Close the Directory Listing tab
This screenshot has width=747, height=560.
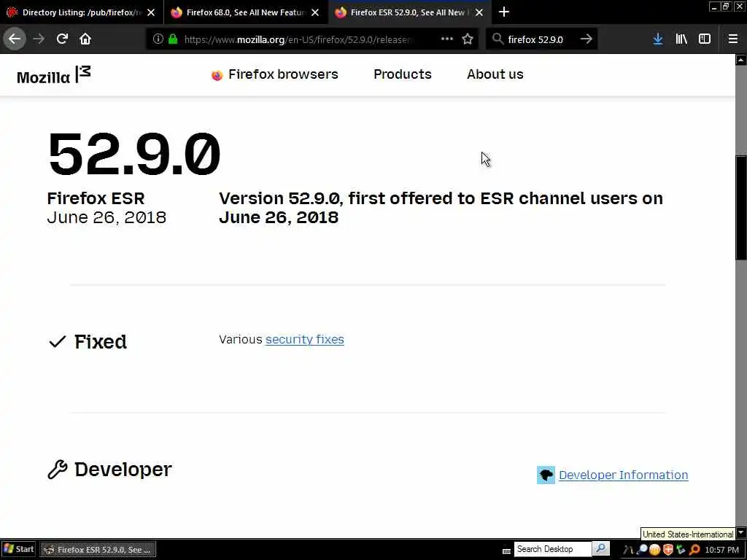click(151, 12)
